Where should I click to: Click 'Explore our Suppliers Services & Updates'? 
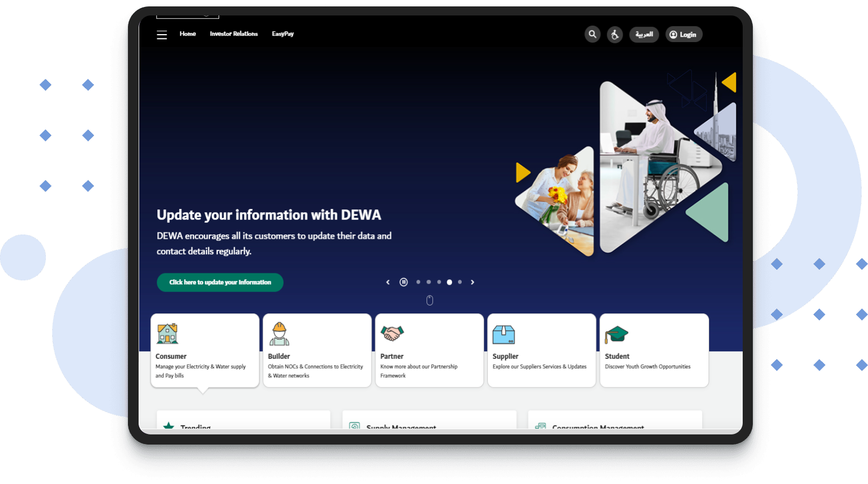540,367
